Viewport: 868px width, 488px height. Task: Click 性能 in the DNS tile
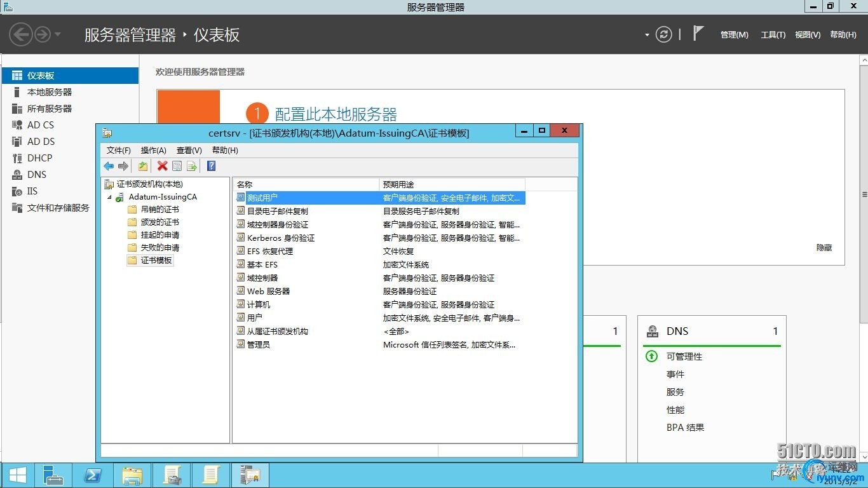pyautogui.click(x=675, y=410)
